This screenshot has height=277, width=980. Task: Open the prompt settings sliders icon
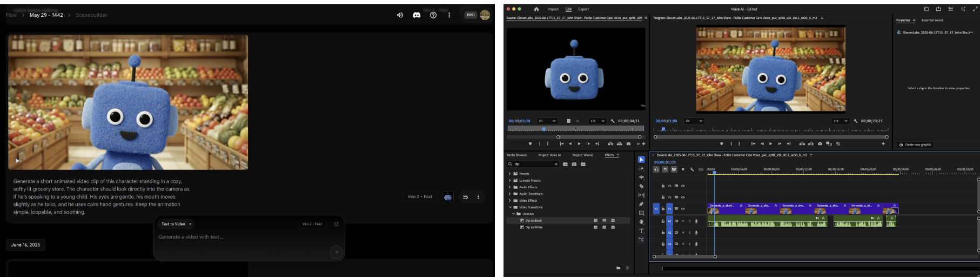coord(336,224)
